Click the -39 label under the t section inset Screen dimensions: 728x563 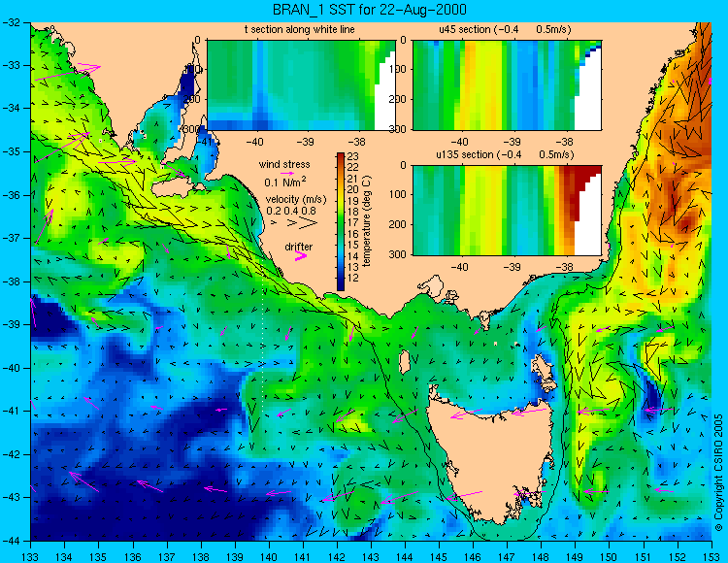[306, 142]
